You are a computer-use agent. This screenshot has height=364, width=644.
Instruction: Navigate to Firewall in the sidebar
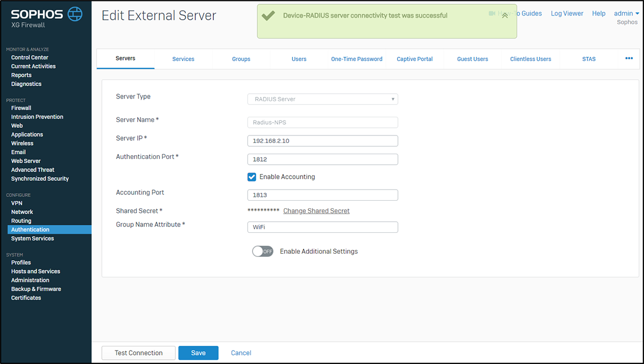tap(21, 108)
